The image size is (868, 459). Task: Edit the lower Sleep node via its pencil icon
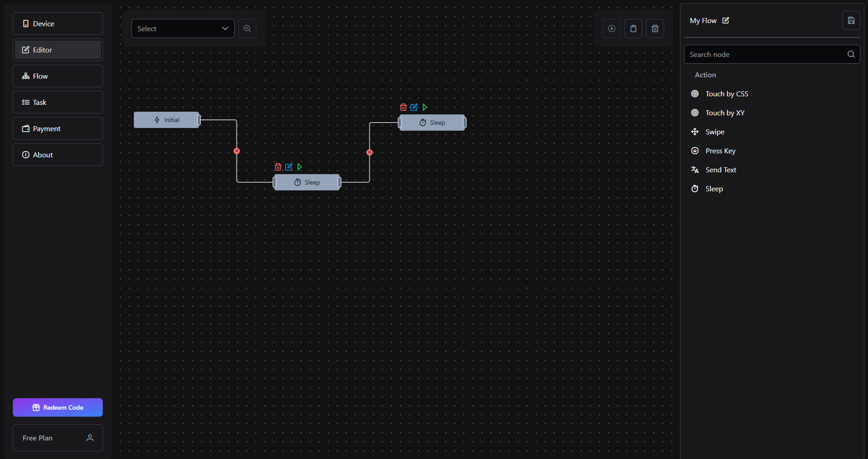(289, 167)
